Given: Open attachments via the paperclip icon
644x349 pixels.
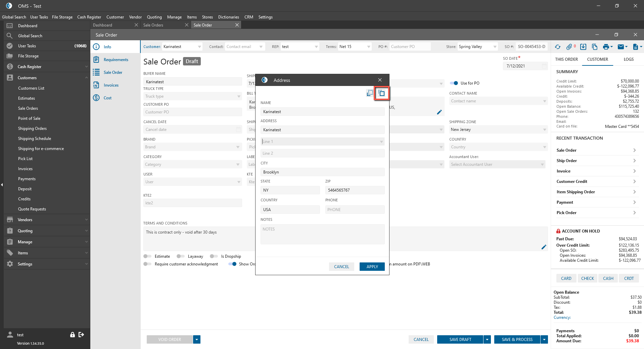Looking at the screenshot, I should pos(569,47).
